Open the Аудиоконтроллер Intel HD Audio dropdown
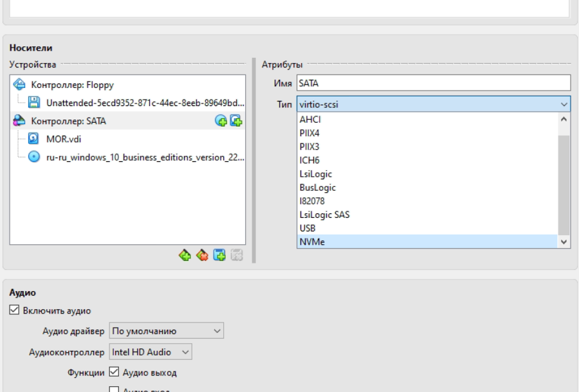Screen dimensions: 579x392 pyautogui.click(x=151, y=352)
